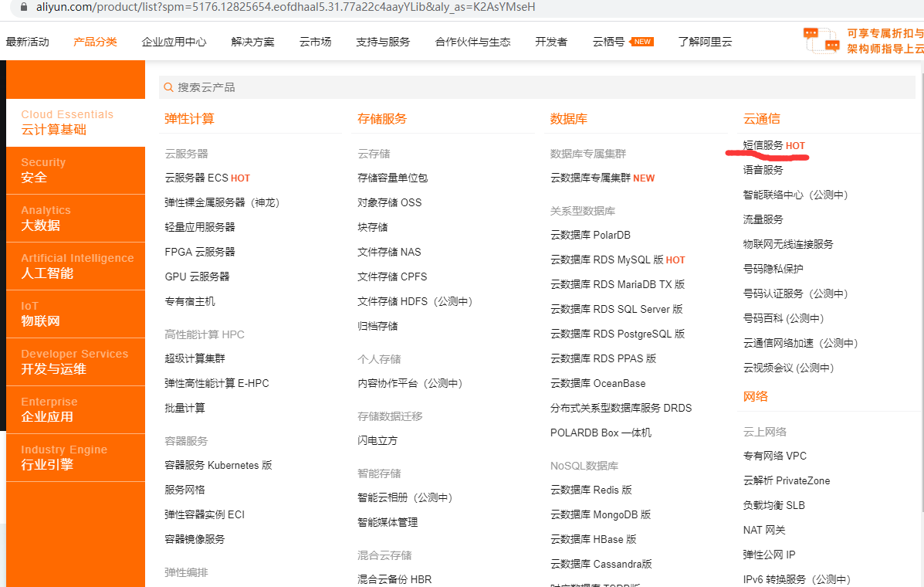Select the 人工智能 category
This screenshot has width=924, height=587.
point(76,266)
